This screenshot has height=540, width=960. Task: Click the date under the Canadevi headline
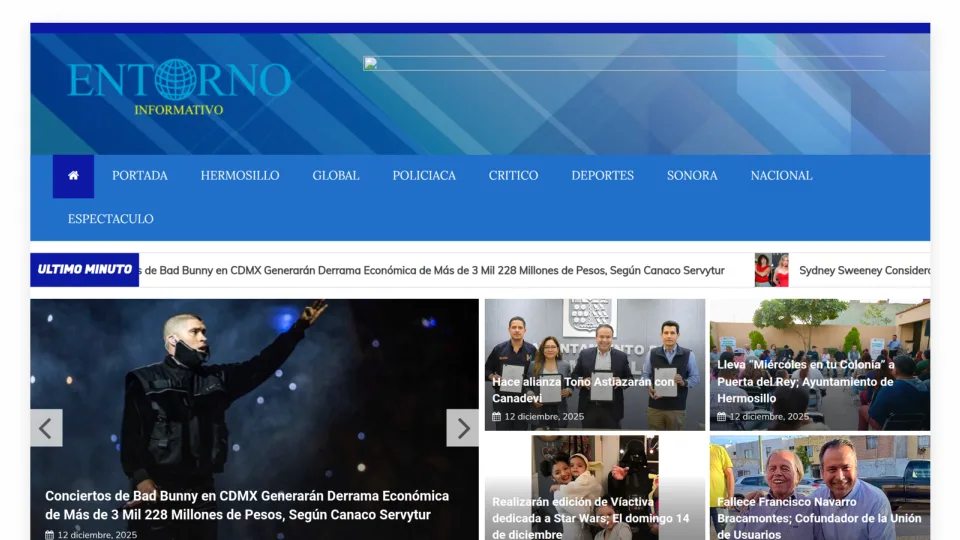click(x=538, y=417)
